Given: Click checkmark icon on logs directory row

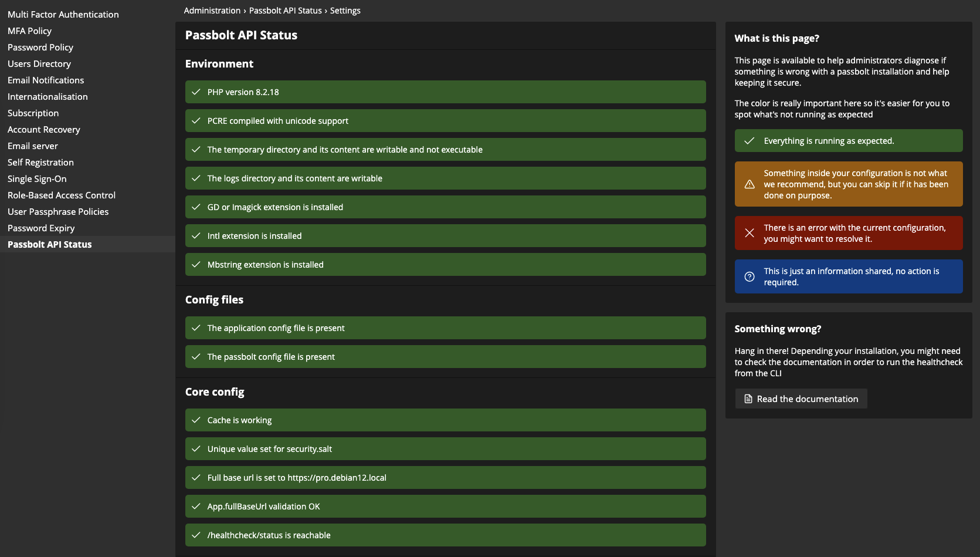Looking at the screenshot, I should (196, 178).
